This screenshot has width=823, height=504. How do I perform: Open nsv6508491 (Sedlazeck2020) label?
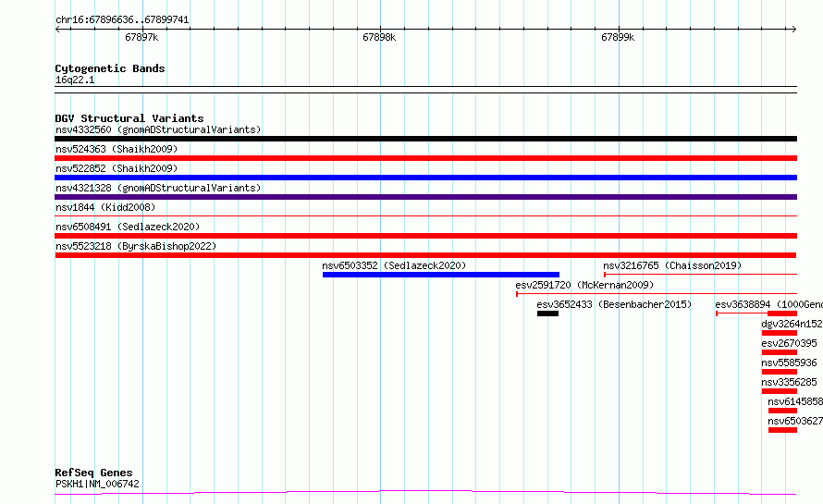[128, 227]
